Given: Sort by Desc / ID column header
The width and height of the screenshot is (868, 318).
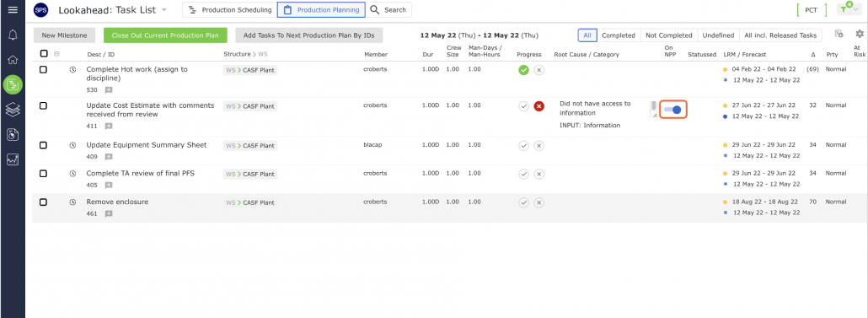Looking at the screenshot, I should (101, 54).
